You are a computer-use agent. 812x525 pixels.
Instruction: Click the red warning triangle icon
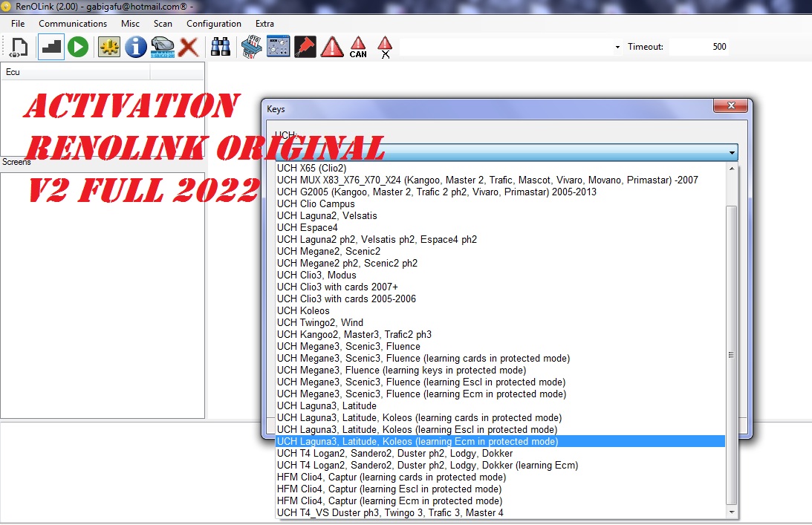(332, 47)
